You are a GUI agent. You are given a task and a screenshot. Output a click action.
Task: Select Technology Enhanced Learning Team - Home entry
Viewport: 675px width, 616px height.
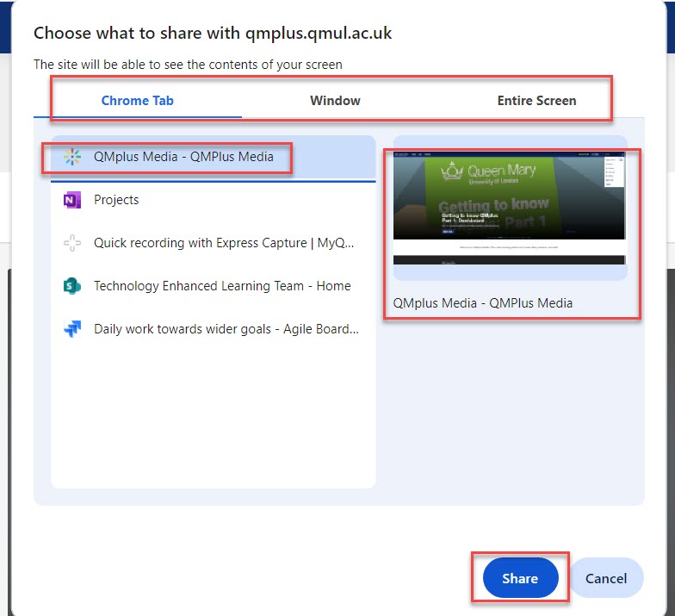[214, 286]
